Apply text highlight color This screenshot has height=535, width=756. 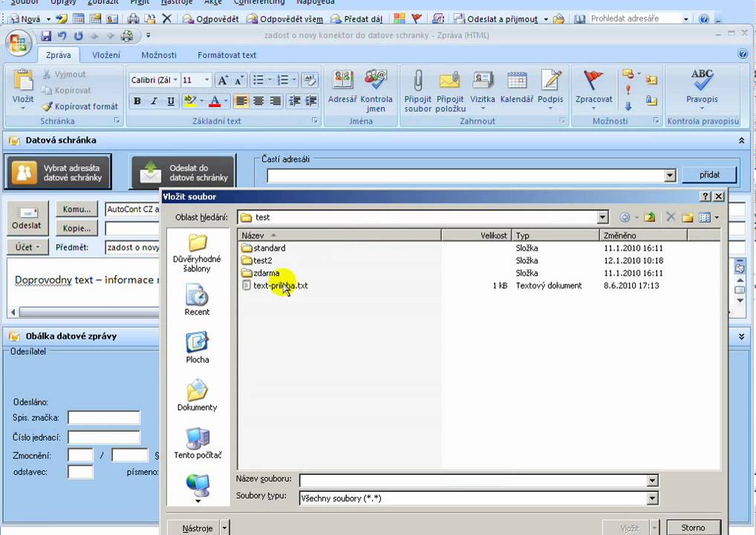190,101
